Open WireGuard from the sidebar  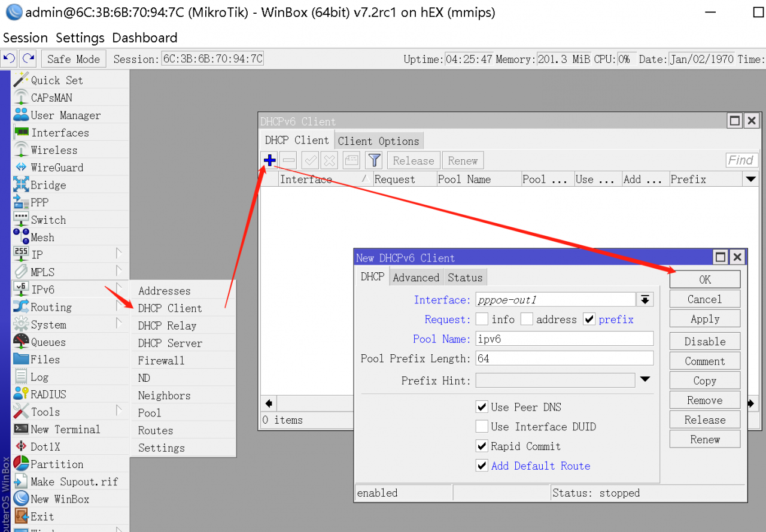coord(57,168)
